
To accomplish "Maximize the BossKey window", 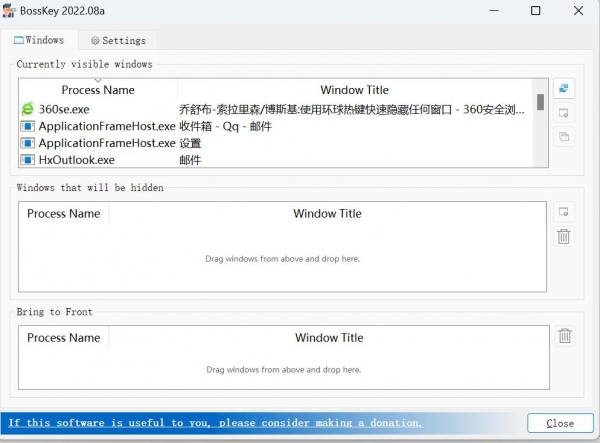I will click(x=535, y=12).
